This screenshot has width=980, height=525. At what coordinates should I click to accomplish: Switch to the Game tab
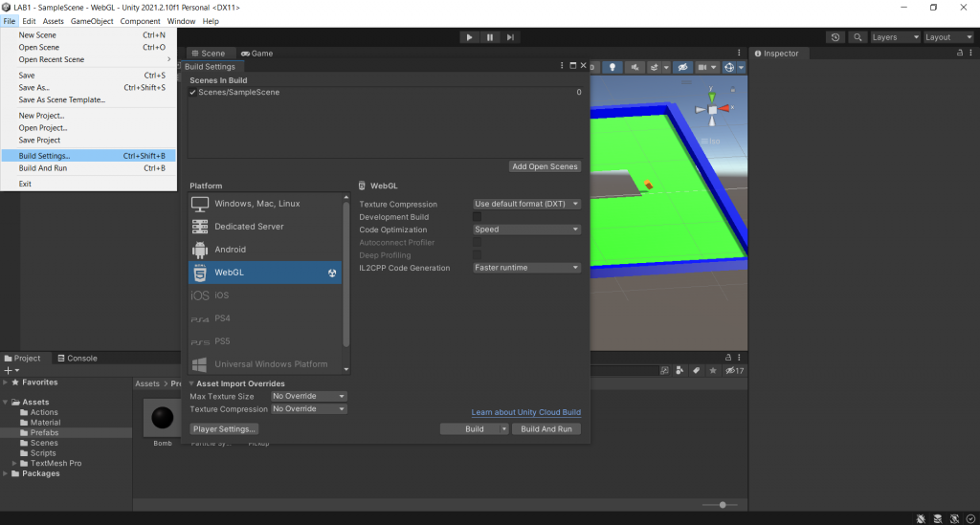tap(256, 53)
